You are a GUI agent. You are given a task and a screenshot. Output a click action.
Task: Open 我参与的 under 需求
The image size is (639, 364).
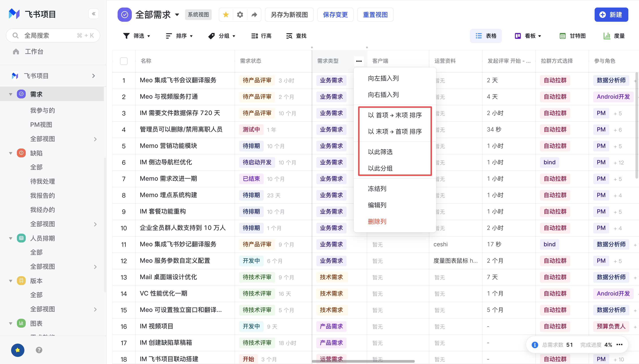point(43,110)
